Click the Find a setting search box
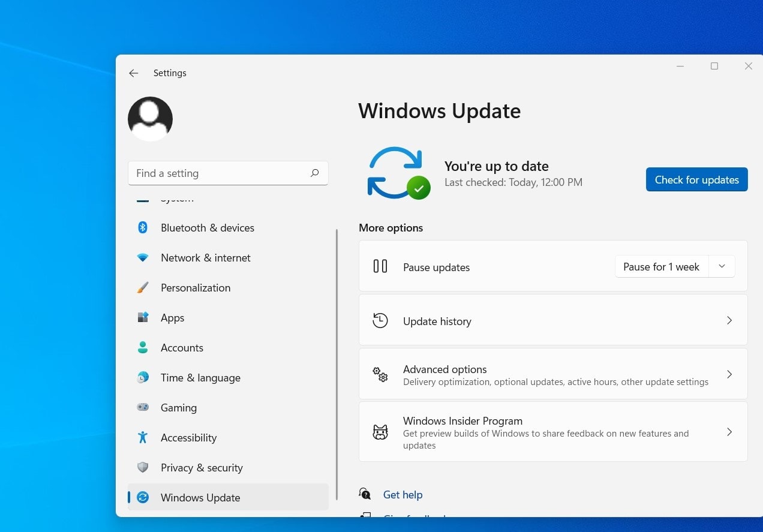763x532 pixels. (228, 173)
